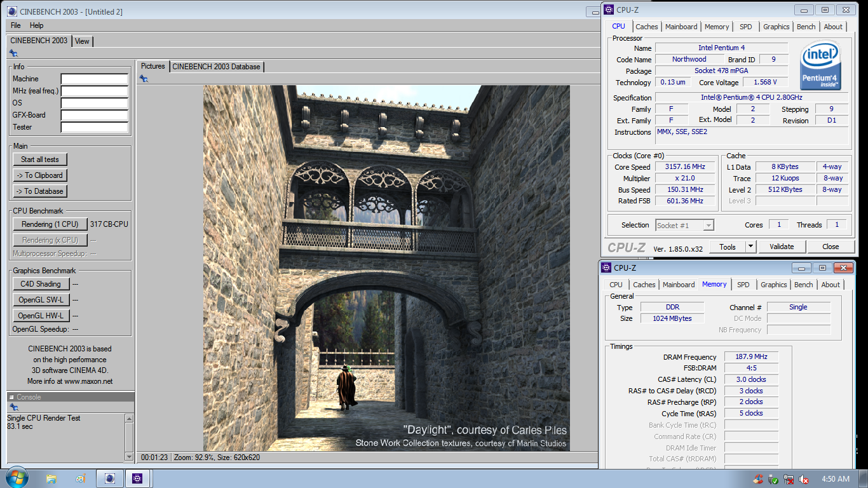Open CPU tab in lower CPU-Z window
Screen dimensions: 868x488
coord(616,285)
